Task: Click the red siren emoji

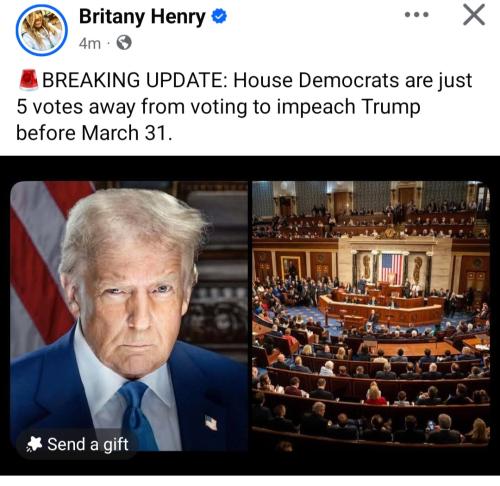Action: pyautogui.click(x=28, y=80)
